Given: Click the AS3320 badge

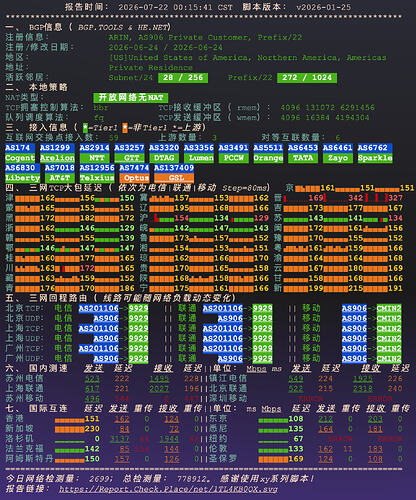Looking at the screenshot, I should [x=164, y=148].
